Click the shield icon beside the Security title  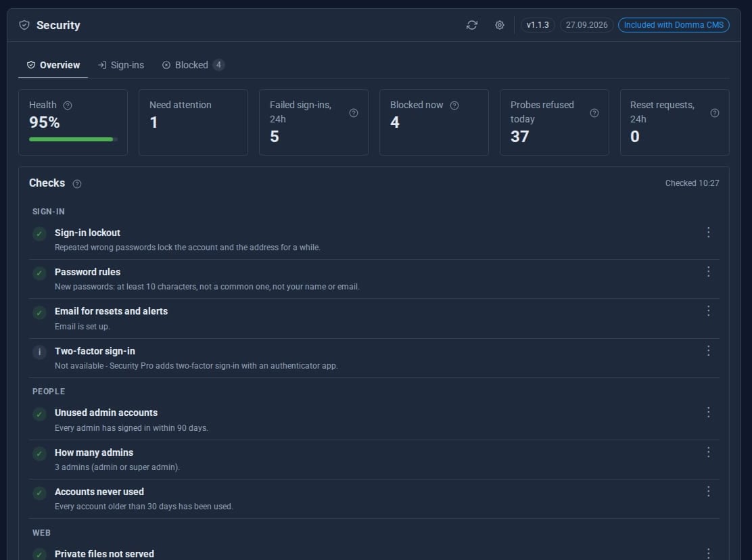tap(24, 25)
